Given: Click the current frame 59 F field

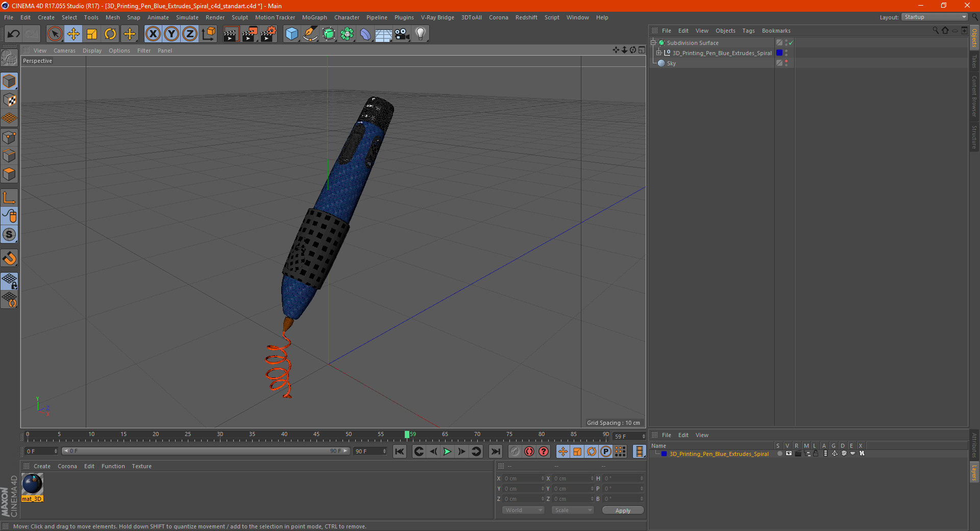Looking at the screenshot, I should (629, 437).
